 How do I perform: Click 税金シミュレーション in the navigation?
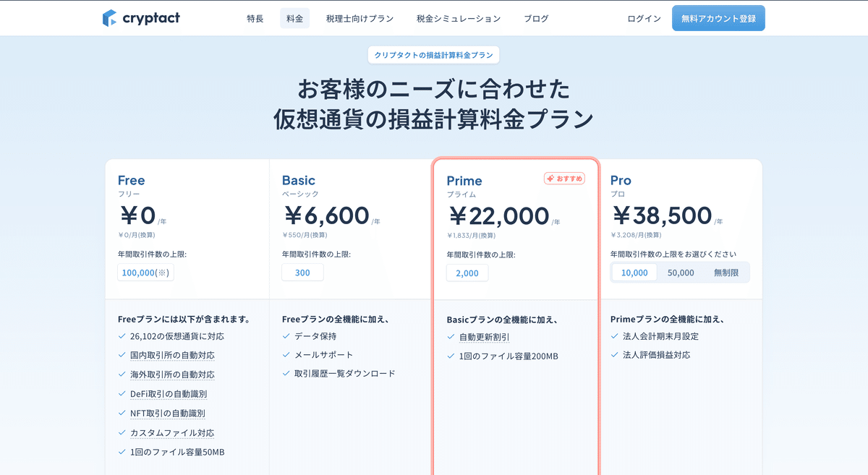click(459, 18)
